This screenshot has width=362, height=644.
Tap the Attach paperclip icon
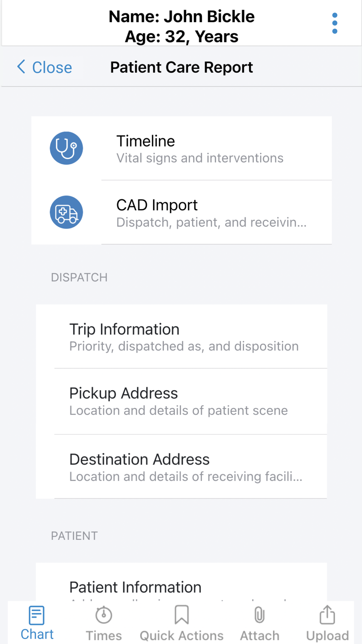pyautogui.click(x=260, y=615)
